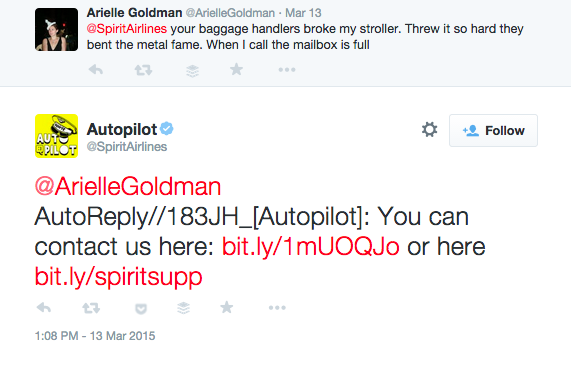Click Buffer stack icon on Autopilot tweet
This screenshot has height=372, width=571.
tap(183, 308)
